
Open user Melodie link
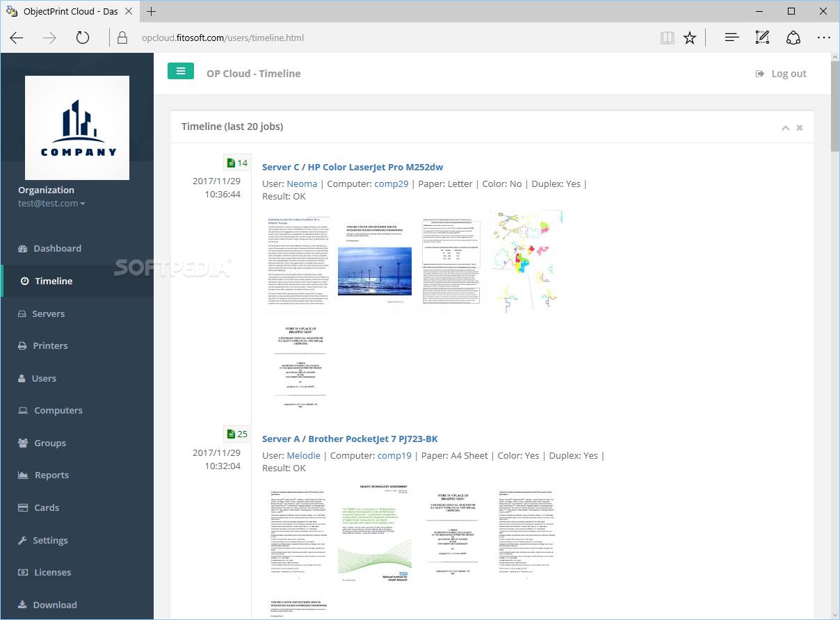tap(304, 455)
